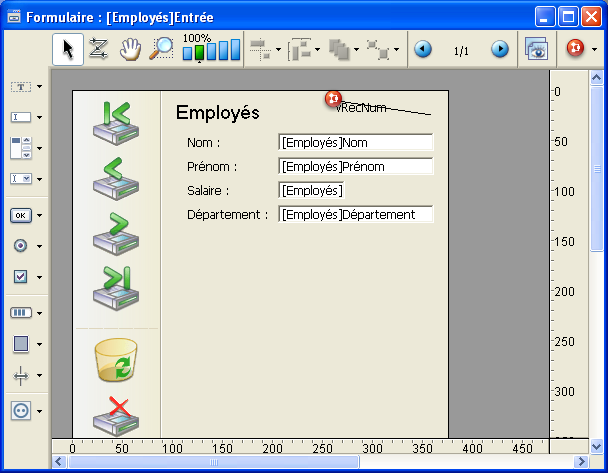Viewport: 608px width, 473px height.
Task: Go to previous form page
Action: pyautogui.click(x=423, y=50)
